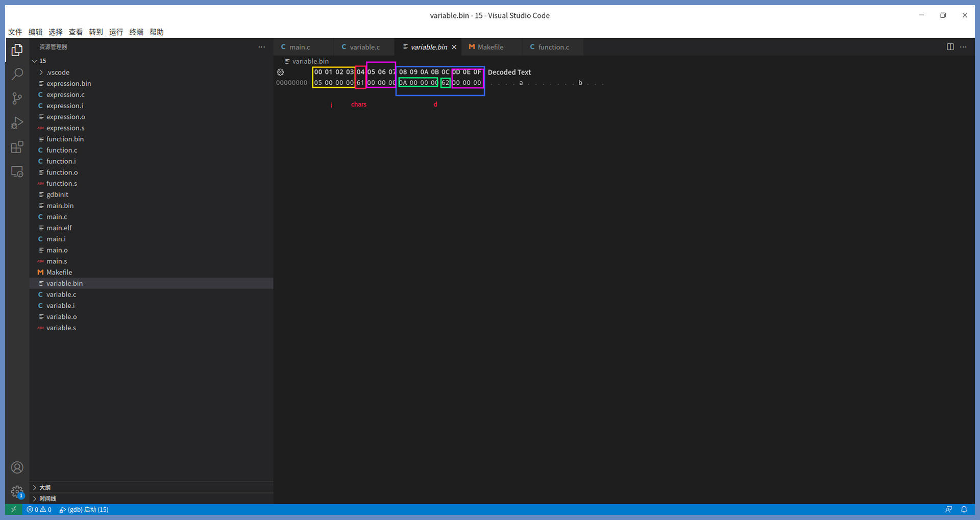
Task: Expand the 大纲 outline section
Action: coord(45,487)
